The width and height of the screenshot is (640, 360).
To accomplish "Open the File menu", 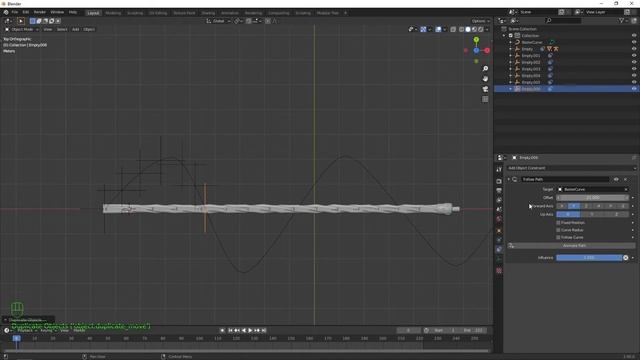I will (x=15, y=12).
